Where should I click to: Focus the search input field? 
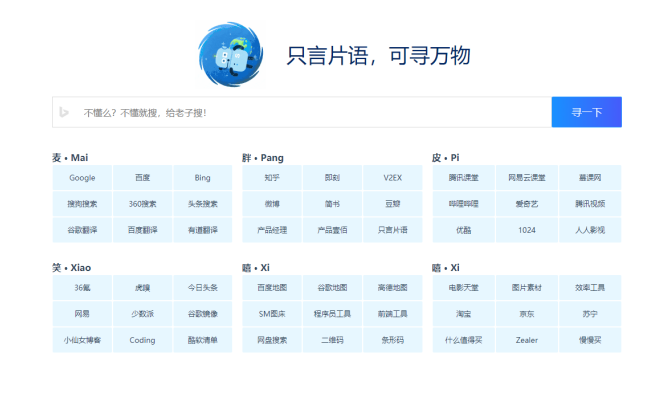302,112
